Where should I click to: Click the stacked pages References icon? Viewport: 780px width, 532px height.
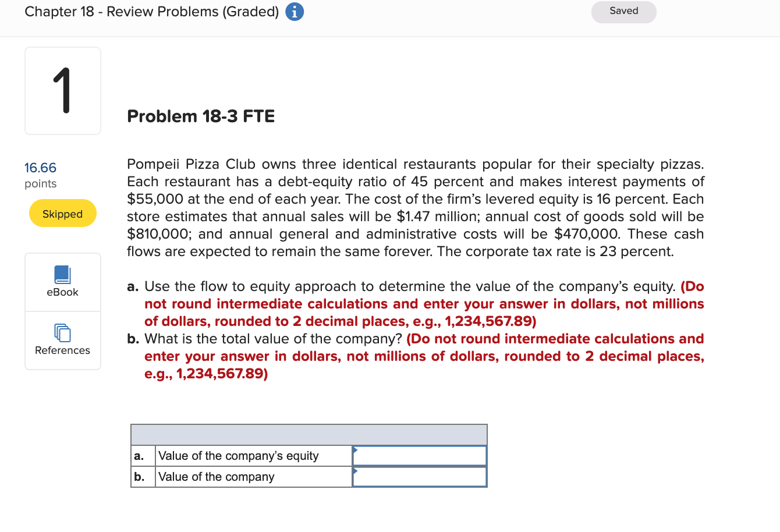pos(62,333)
